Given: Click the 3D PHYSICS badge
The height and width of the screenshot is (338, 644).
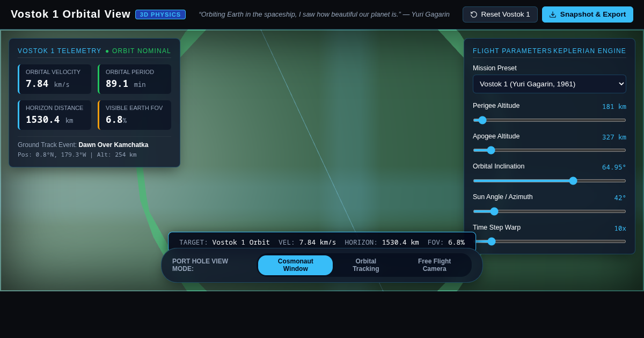Looking at the screenshot, I should coord(160,14).
